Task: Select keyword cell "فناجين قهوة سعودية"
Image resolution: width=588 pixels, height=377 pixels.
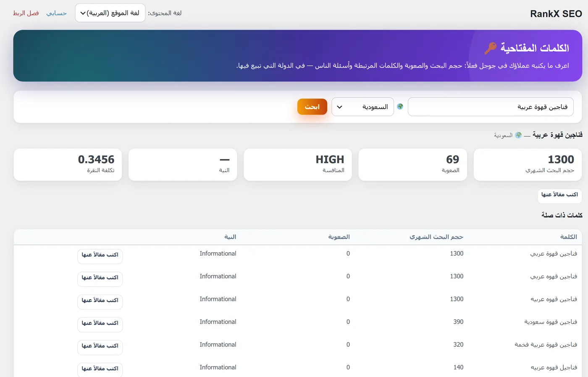Action: [x=551, y=322]
